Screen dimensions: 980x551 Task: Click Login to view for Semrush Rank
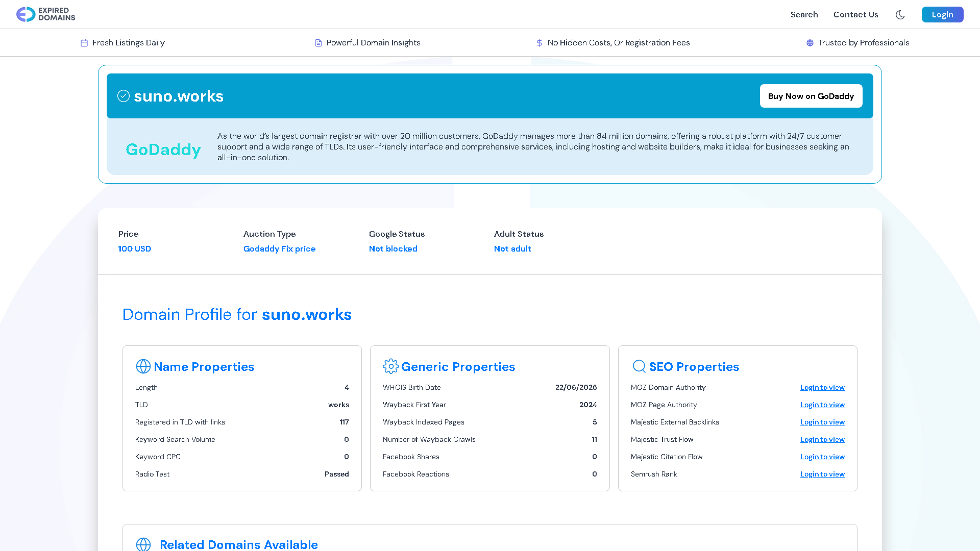tap(822, 474)
